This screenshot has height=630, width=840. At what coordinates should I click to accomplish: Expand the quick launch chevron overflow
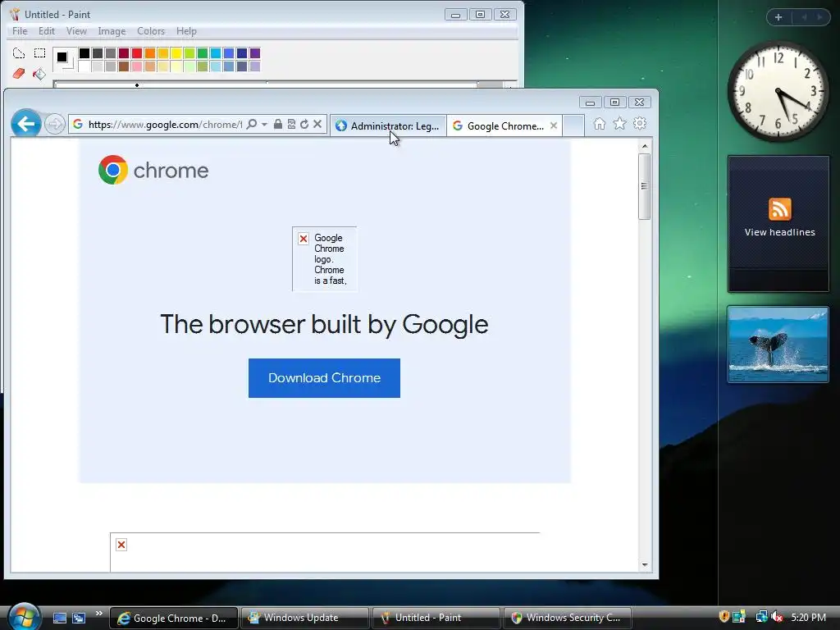[x=98, y=614]
